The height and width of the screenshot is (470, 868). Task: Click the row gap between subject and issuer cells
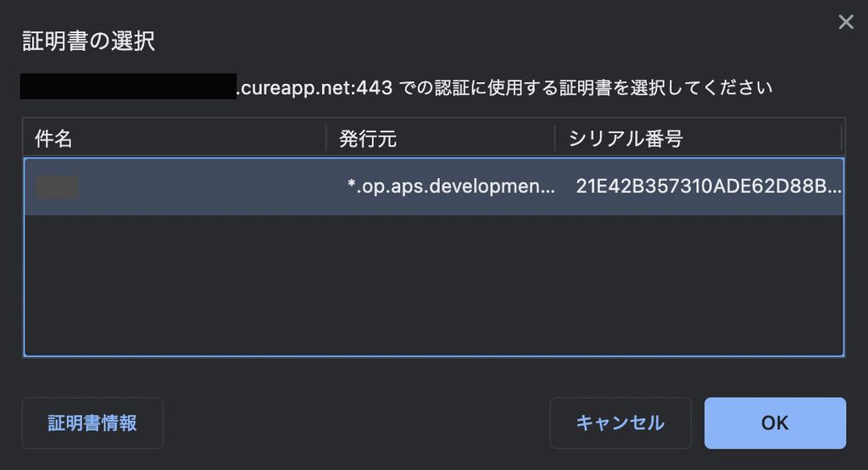[210, 187]
